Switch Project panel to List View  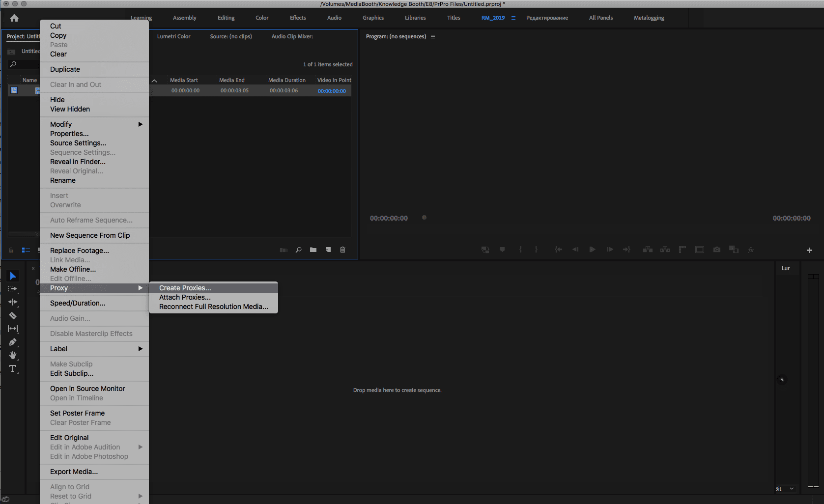pos(25,250)
